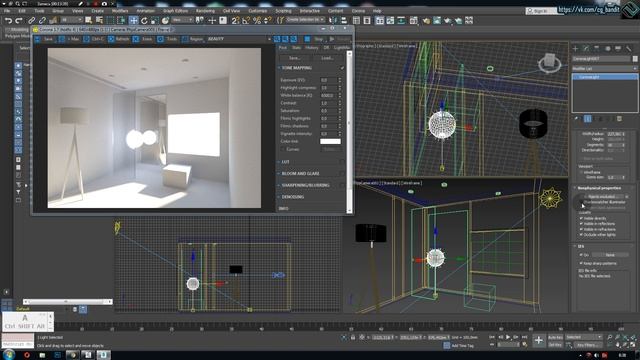Enable the Curves checkbox
The image size is (640, 360).
coord(283,149)
